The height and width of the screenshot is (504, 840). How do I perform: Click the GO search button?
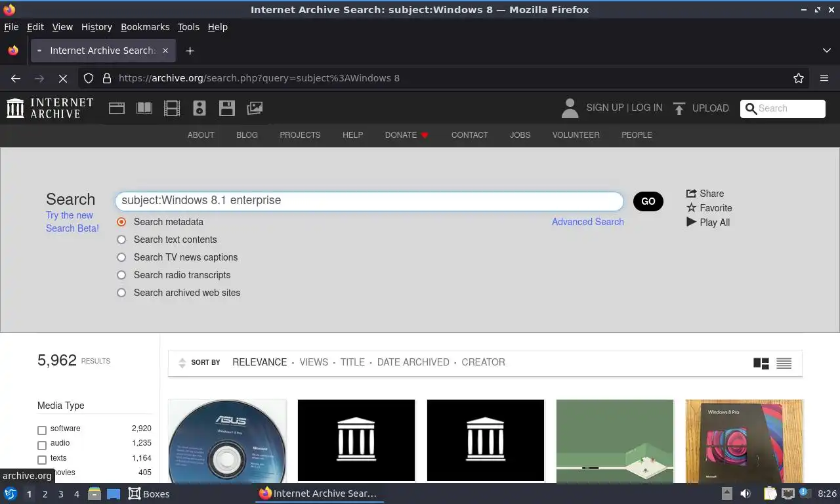648,201
